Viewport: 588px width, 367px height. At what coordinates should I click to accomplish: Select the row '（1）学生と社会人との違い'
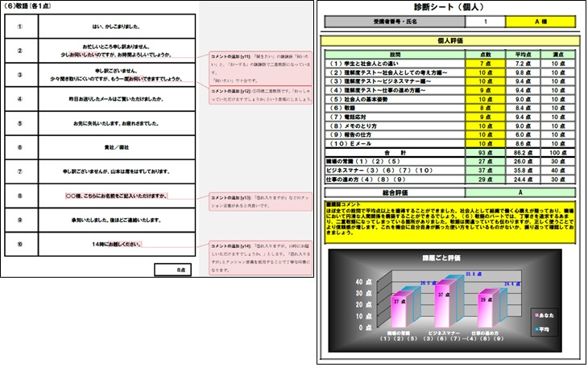coord(450,64)
